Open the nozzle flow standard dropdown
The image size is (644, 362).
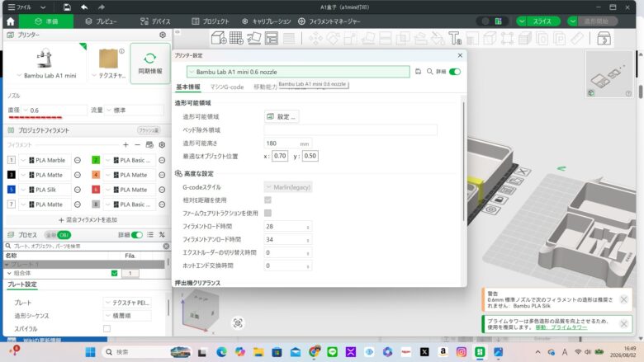coord(135,110)
